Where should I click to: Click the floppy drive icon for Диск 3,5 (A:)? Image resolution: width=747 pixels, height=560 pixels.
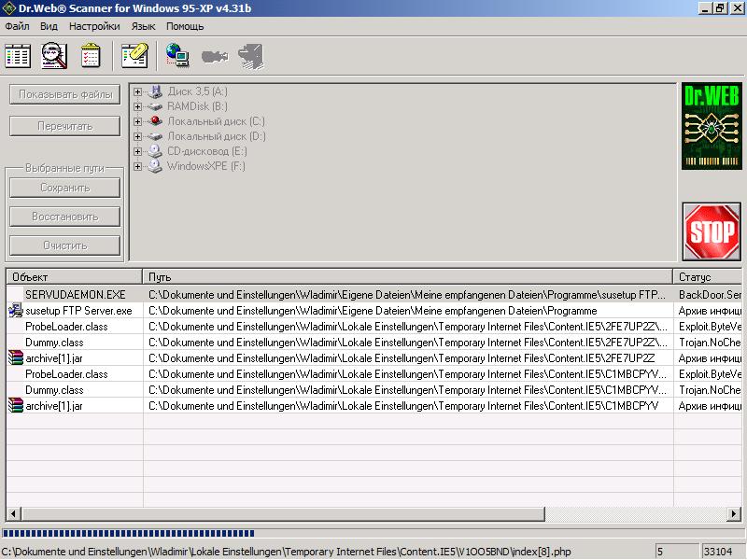155,91
